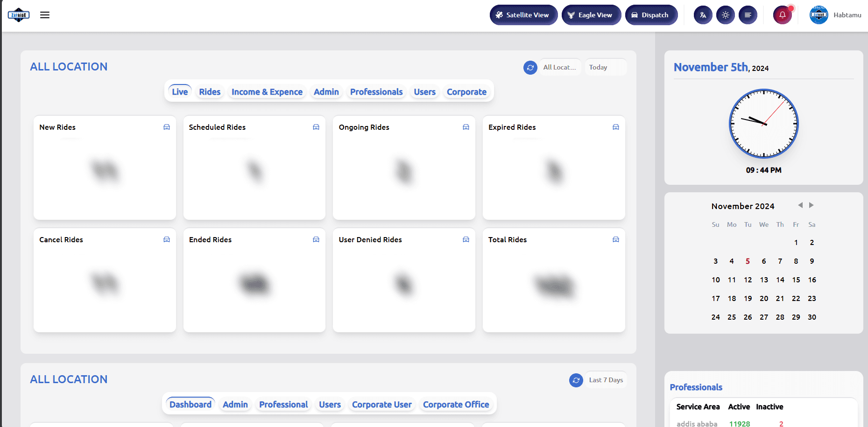This screenshot has width=868, height=427.
Task: Open the hamburger side menu
Action: (45, 15)
